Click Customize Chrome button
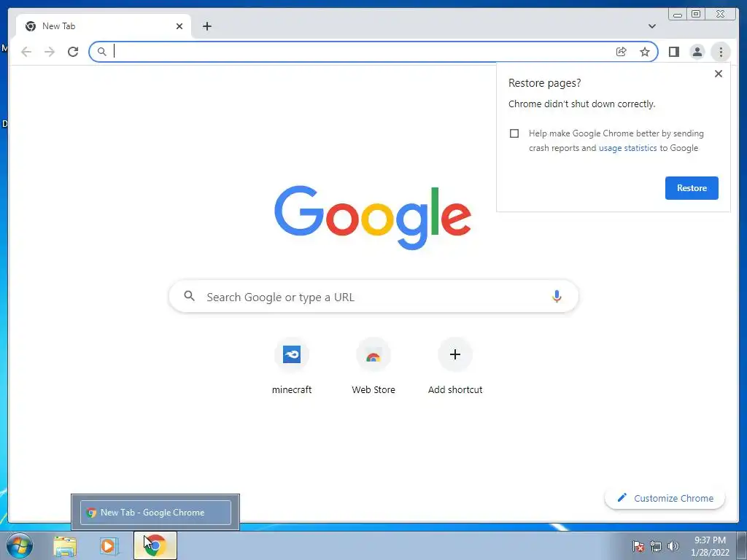This screenshot has height=560, width=747. pos(665,498)
